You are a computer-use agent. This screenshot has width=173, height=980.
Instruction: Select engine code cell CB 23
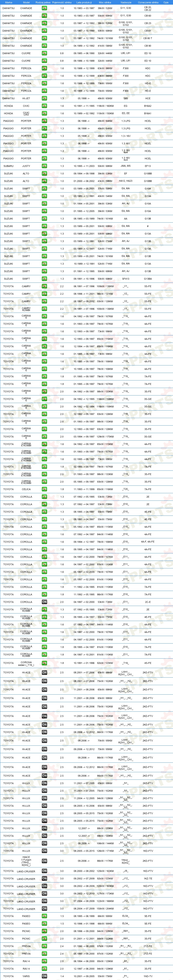point(148,23)
